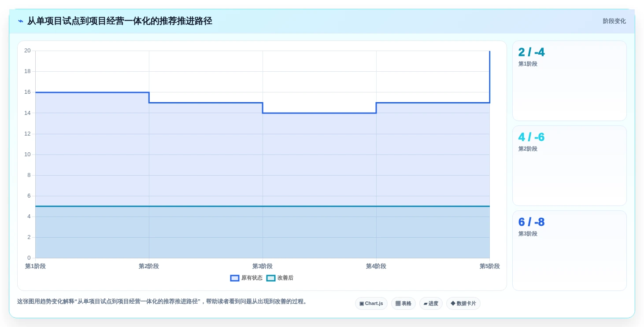The image size is (644, 327).
Task: Click the 第4阶段 x-axis label
Action: point(376,266)
